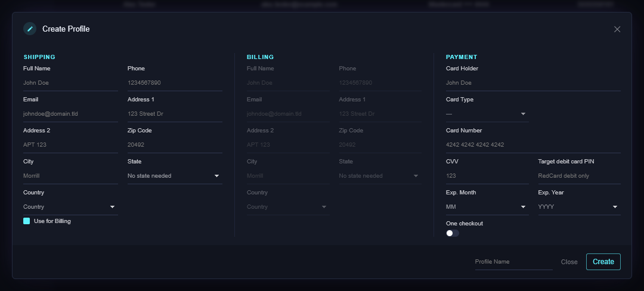Screen dimensions: 644x291
Task: Focus the Profile Name field
Action: 514,262
